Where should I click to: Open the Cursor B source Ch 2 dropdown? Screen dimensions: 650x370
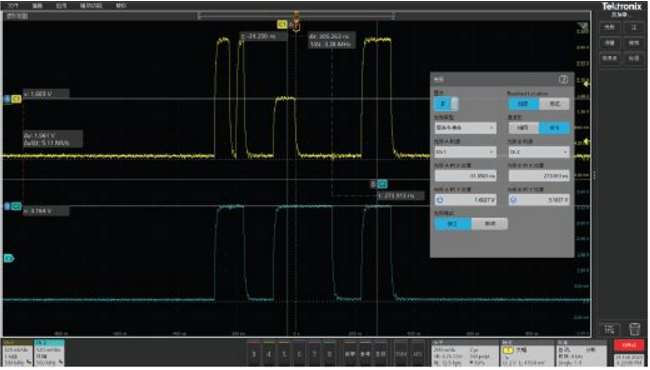[x=539, y=152]
